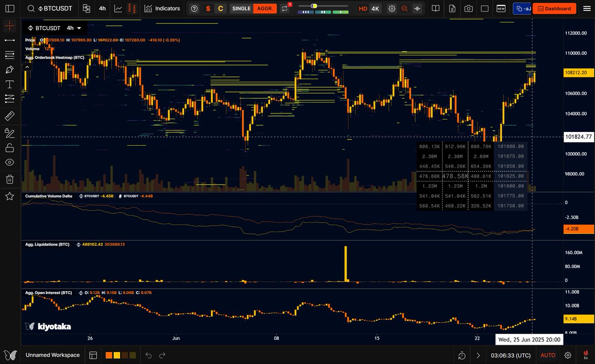This screenshot has height=364, width=595.
Task: Click the Agg. Orderbook Heatmap (BTC) label
Action: pyautogui.click(x=55, y=58)
